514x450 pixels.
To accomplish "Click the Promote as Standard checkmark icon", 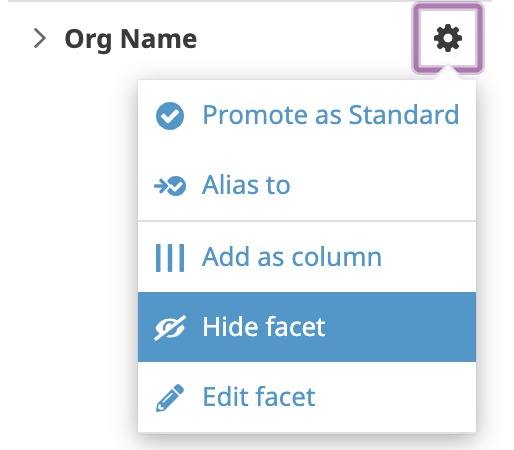I will 170,116.
